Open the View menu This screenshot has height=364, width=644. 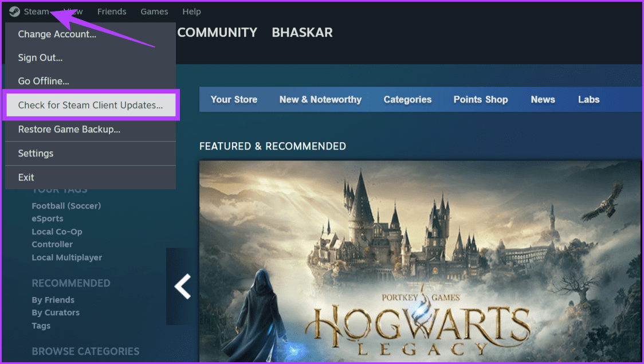pyautogui.click(x=72, y=11)
